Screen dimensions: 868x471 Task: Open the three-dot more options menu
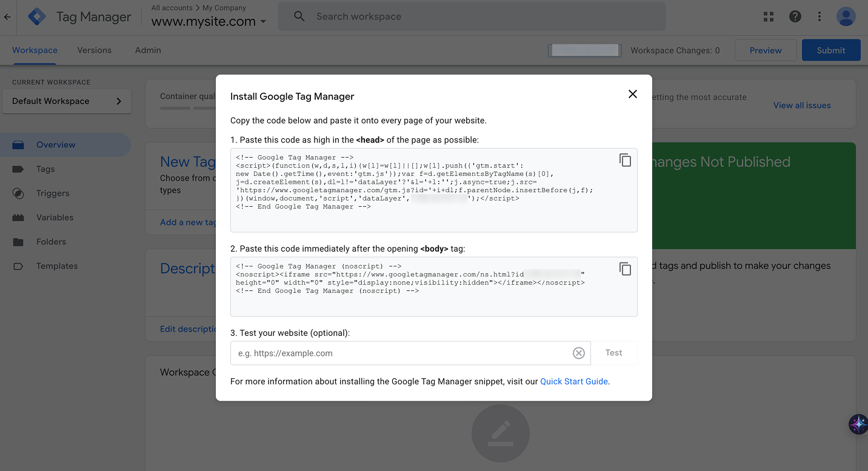[x=820, y=17]
